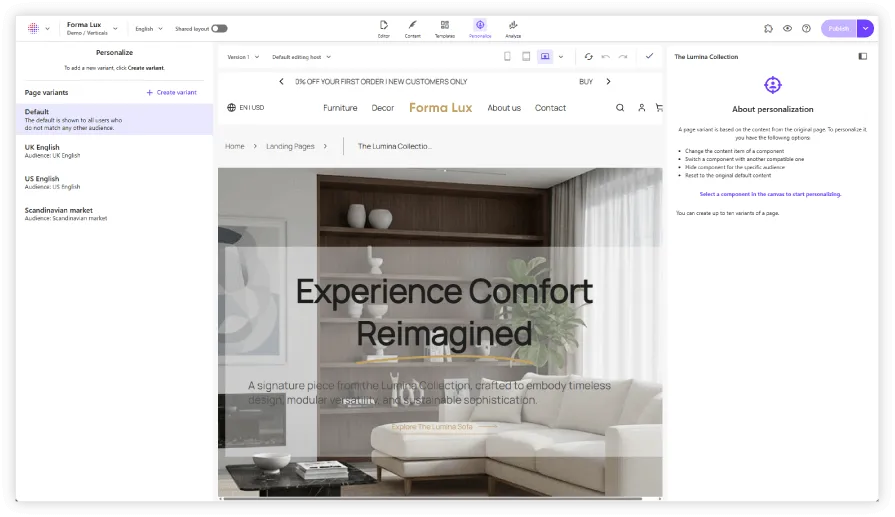
Task: Click the About personalization heading
Action: (x=772, y=109)
